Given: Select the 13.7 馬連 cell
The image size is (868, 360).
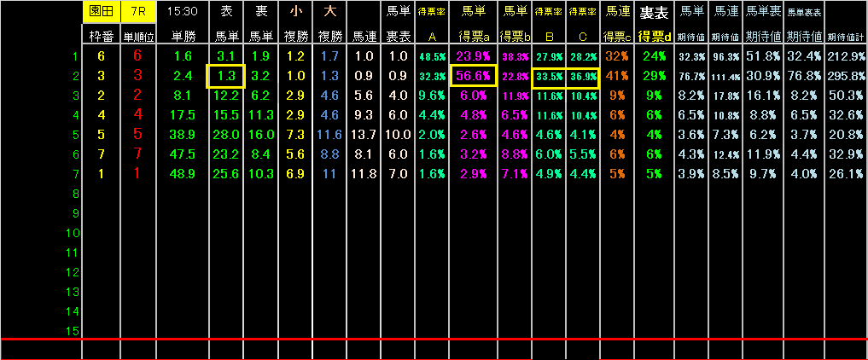Looking at the screenshot, I should click(x=364, y=135).
